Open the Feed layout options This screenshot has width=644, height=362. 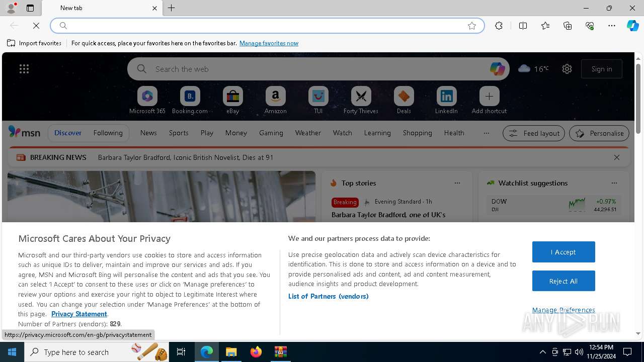pos(533,133)
